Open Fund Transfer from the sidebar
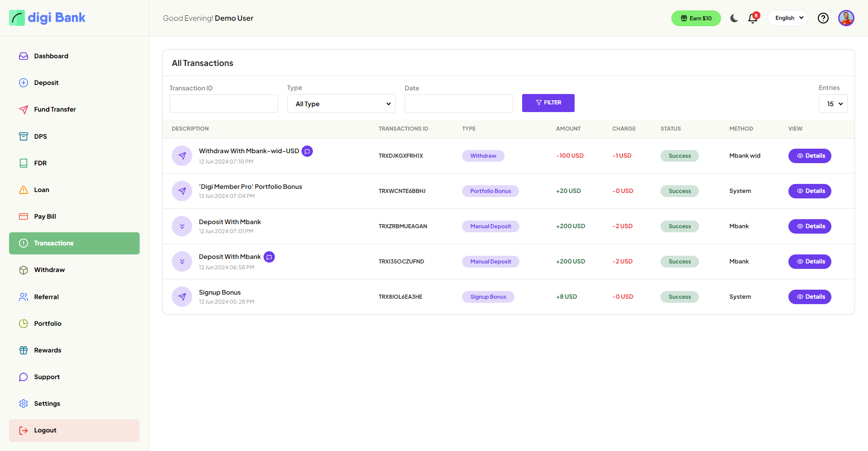The width and height of the screenshot is (868, 451). tap(23, 109)
